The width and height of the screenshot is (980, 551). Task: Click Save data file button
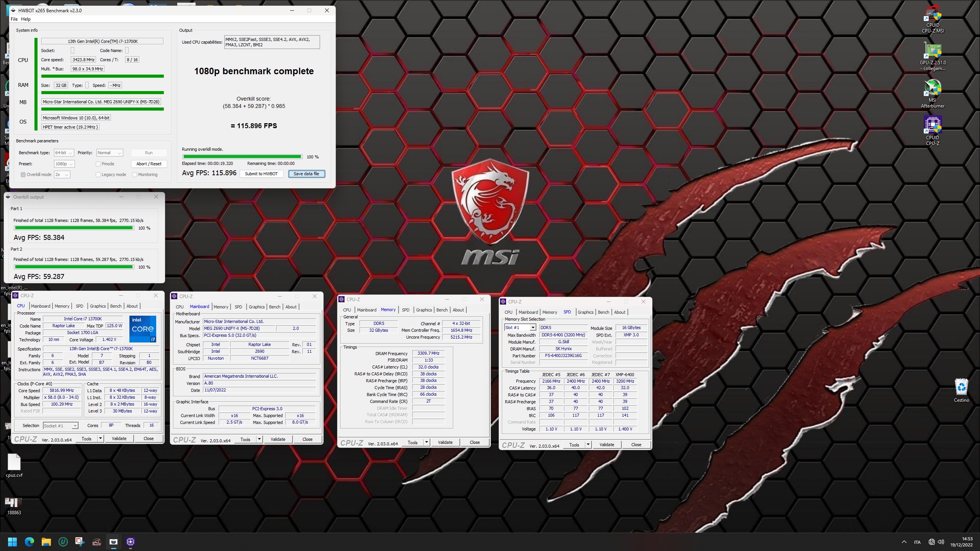306,174
